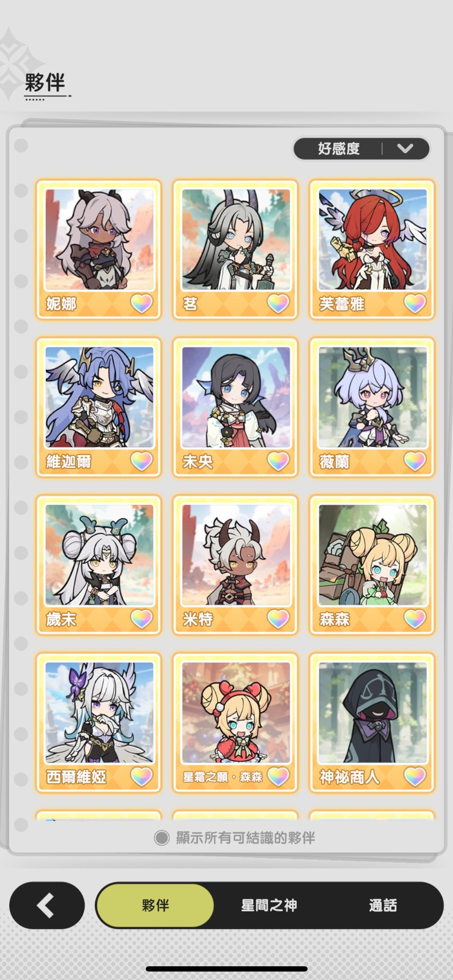Tap the rainbow heart on 森森's card
The height and width of the screenshot is (980, 453).
414,619
